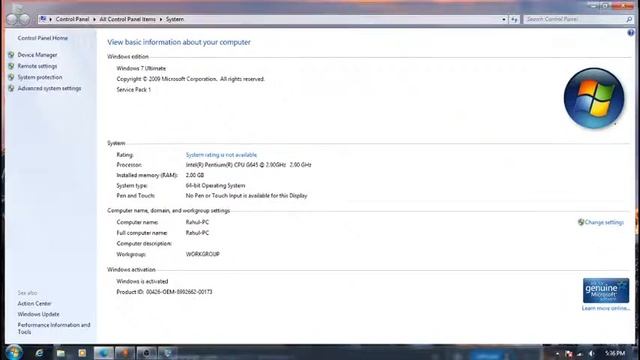Open Device Manager from the sidebar
This screenshot has width=640, height=360.
click(x=37, y=55)
